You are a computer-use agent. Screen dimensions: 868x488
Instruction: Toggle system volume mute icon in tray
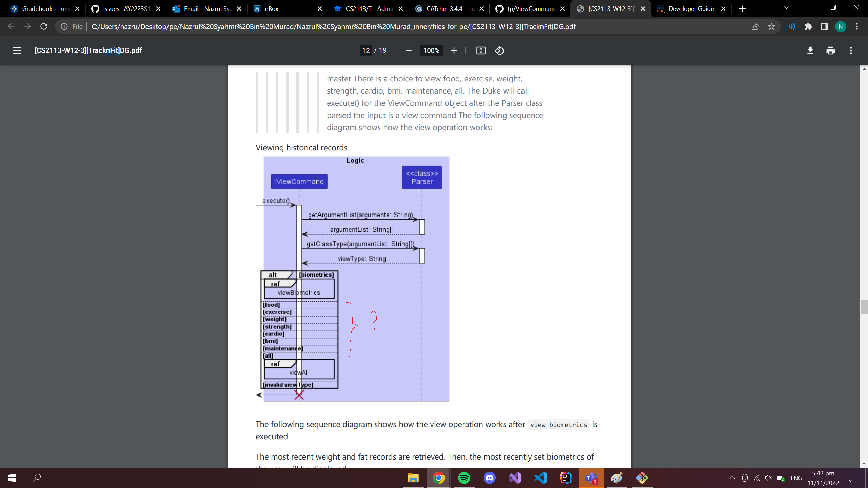tap(768, 478)
